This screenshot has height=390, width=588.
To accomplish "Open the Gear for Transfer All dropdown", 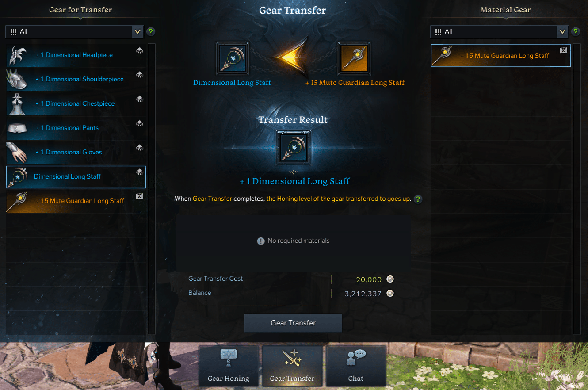I will coord(74,31).
